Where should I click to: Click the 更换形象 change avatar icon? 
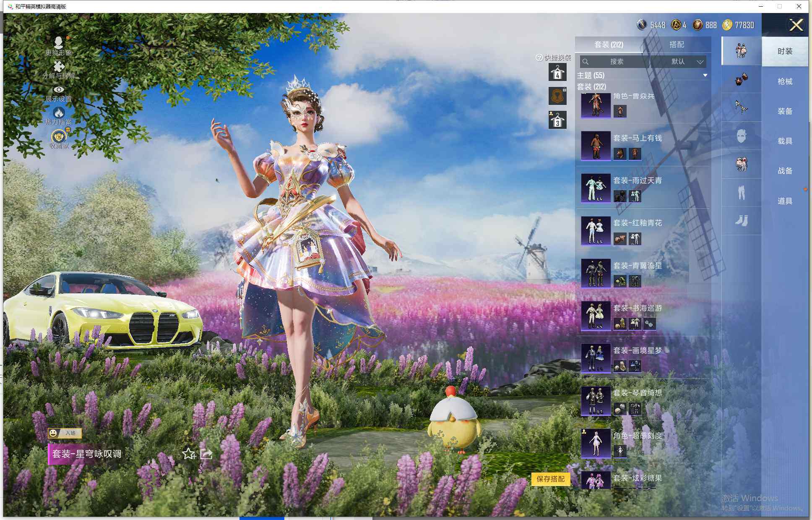pyautogui.click(x=58, y=42)
